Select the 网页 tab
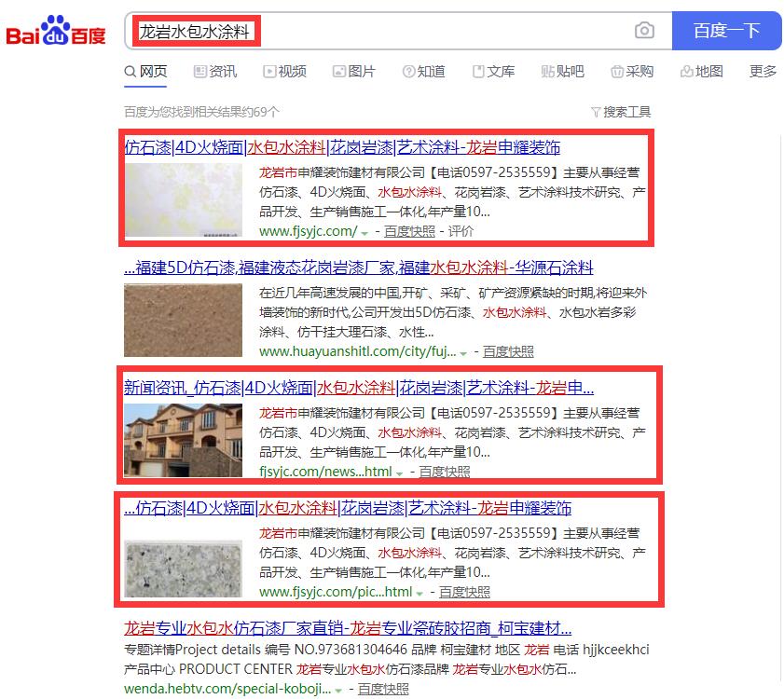 (145, 72)
